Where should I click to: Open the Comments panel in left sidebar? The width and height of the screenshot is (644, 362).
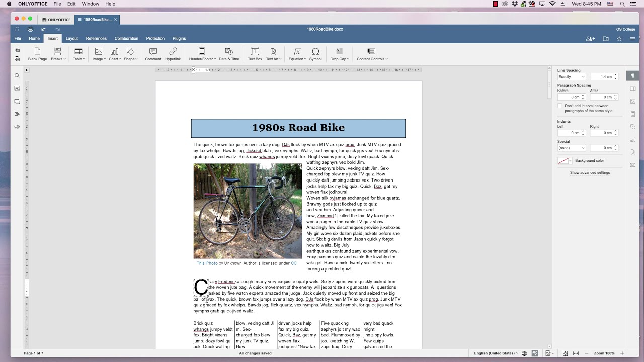pyautogui.click(x=17, y=88)
